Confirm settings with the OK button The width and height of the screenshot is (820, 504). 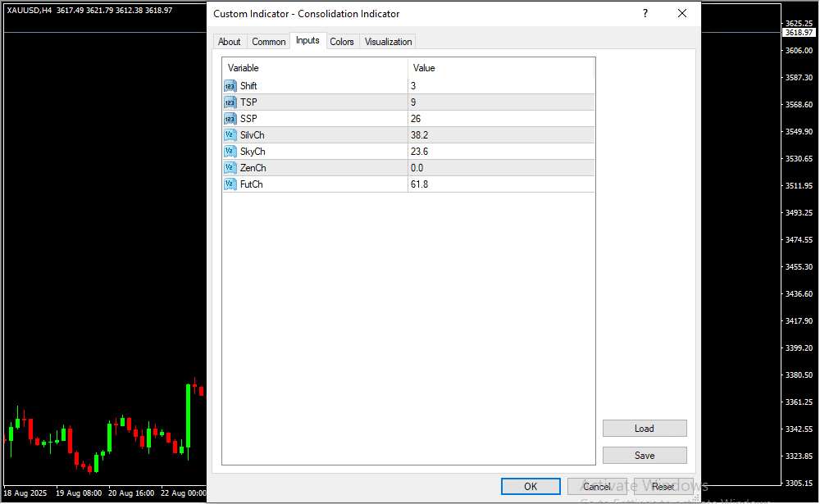point(531,487)
